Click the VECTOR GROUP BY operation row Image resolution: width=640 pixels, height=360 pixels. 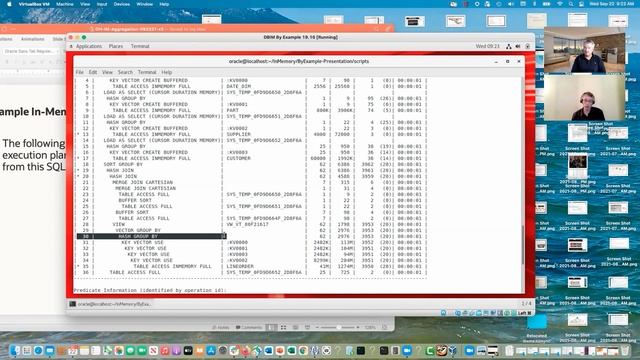138,230
